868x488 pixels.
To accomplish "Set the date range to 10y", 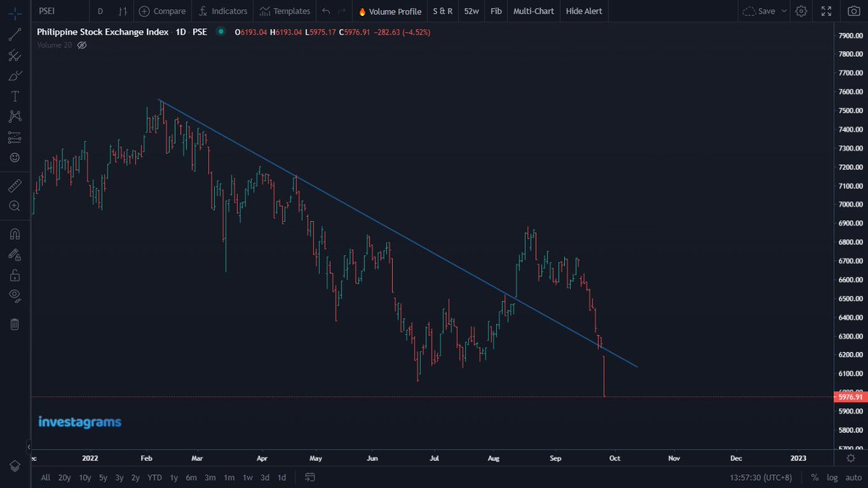I will pyautogui.click(x=85, y=477).
